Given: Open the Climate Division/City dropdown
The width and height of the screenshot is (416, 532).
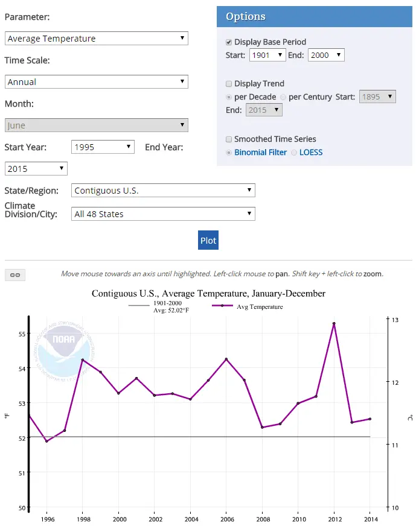Looking at the screenshot, I should pos(163,214).
